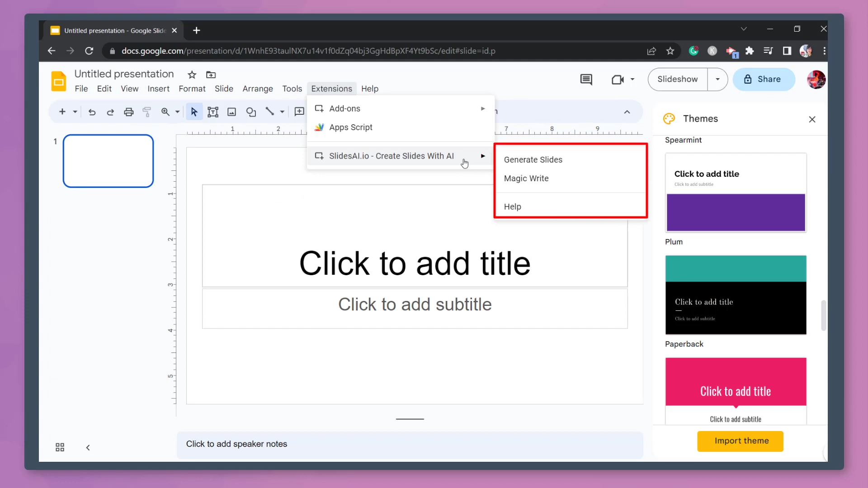Image resolution: width=868 pixels, height=488 pixels.
Task: Select the Text box tool
Action: [213, 112]
